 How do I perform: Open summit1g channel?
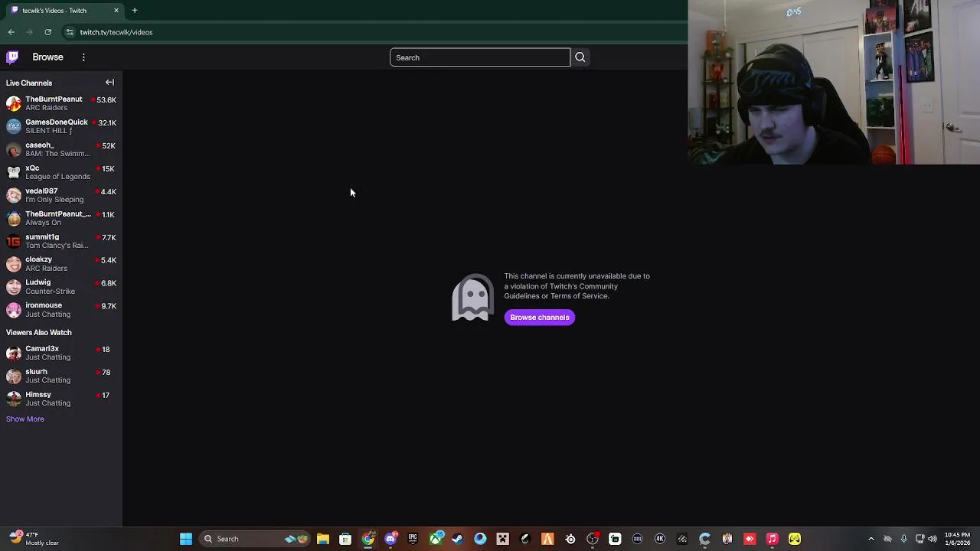61,241
